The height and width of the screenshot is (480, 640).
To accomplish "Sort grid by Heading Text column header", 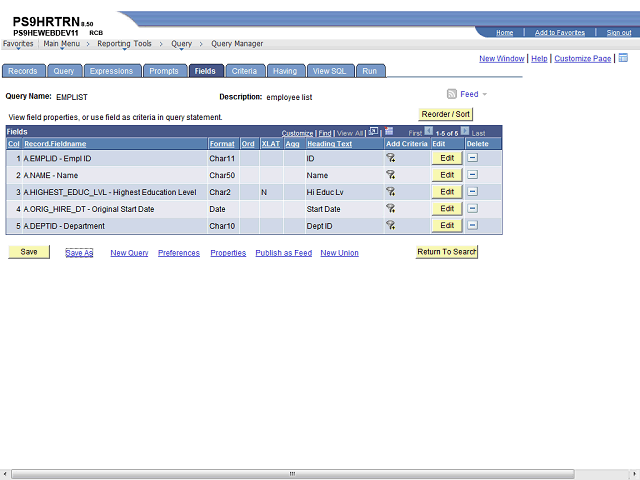I will coord(329,144).
